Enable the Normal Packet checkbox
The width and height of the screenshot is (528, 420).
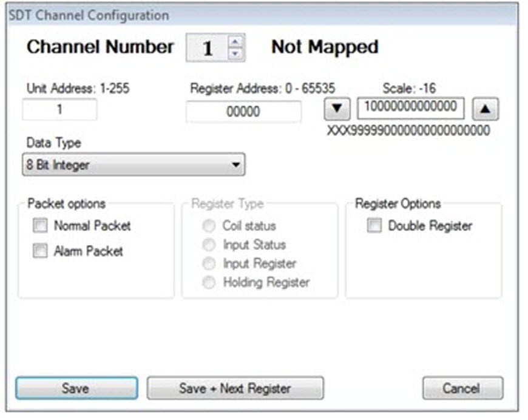point(40,226)
